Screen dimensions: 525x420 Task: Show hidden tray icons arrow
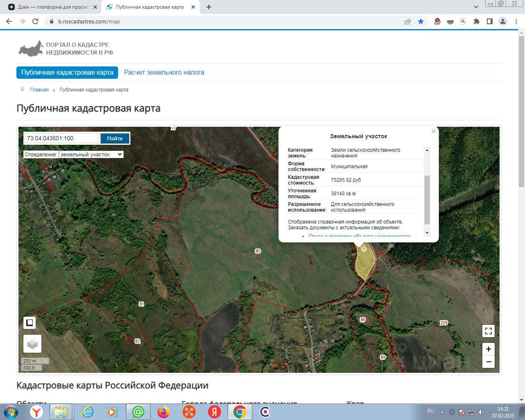[x=442, y=412]
